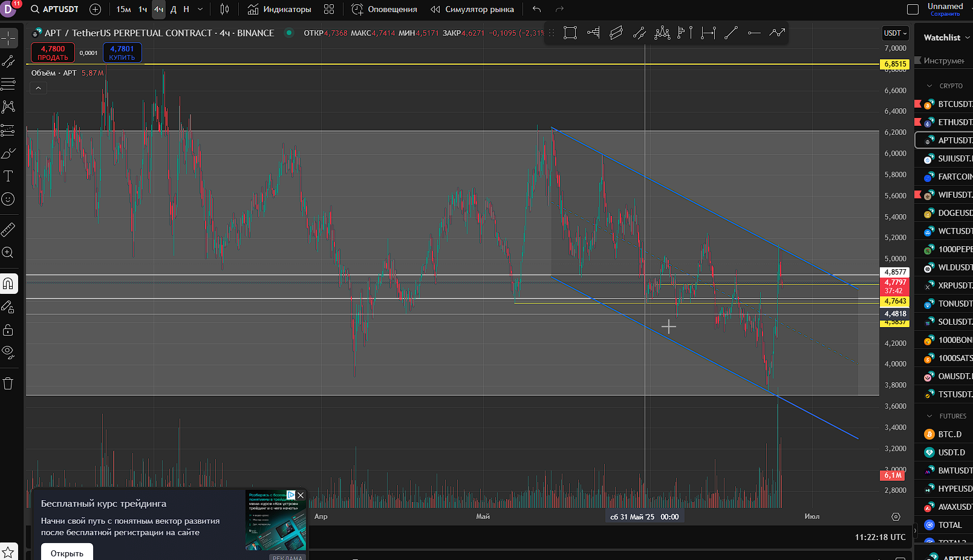Expand the timeframe list dropdown arrow
This screenshot has width=973, height=560.
[x=200, y=9]
